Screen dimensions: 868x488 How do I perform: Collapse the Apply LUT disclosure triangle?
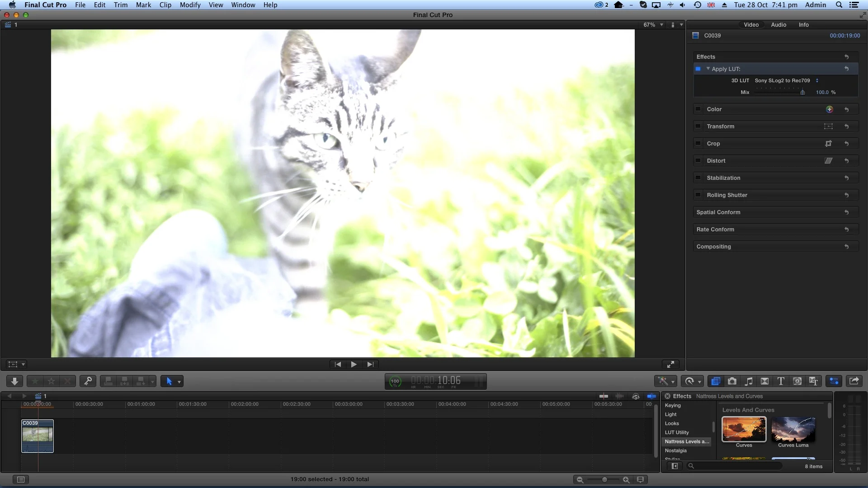[x=708, y=69]
